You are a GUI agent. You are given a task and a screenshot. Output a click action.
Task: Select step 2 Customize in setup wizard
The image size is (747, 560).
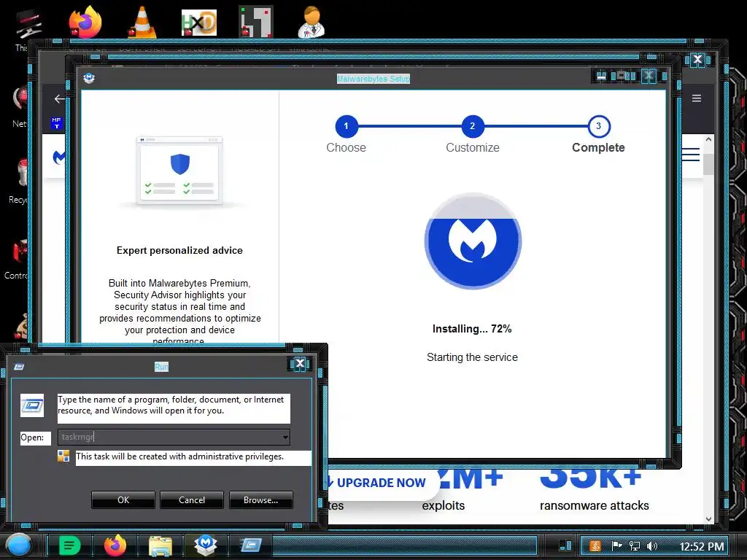click(x=473, y=126)
